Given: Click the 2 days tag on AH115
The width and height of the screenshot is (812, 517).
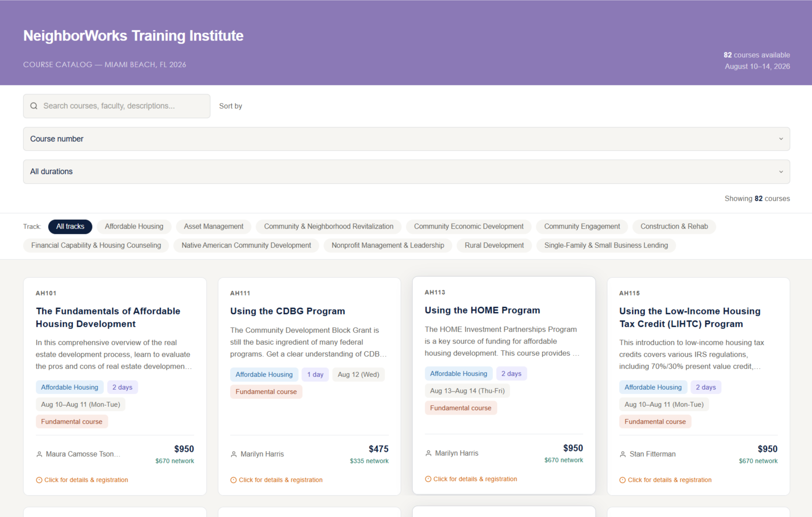Looking at the screenshot, I should [706, 387].
